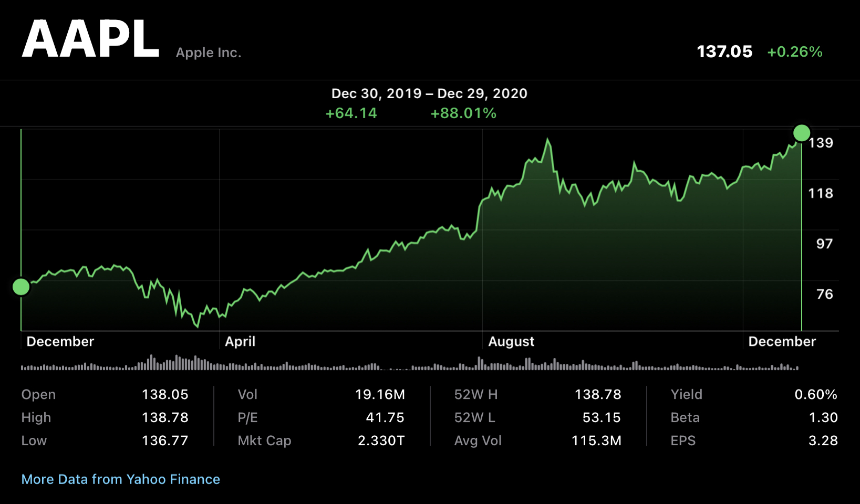Image resolution: width=860 pixels, height=504 pixels.
Task: Click the Low value 136.77
Action: pyautogui.click(x=165, y=440)
